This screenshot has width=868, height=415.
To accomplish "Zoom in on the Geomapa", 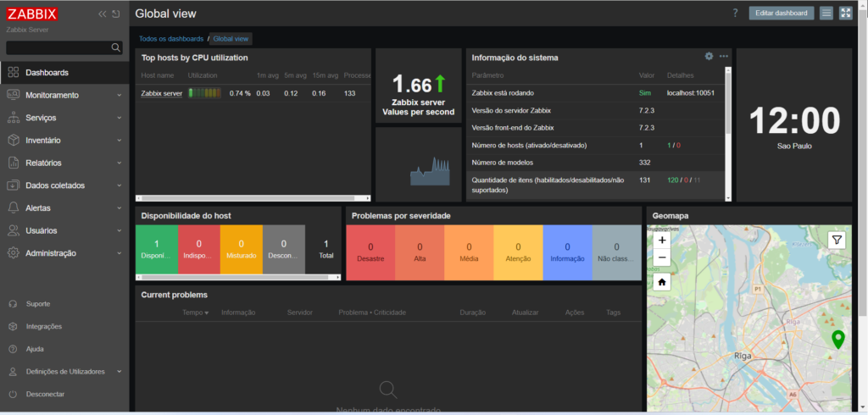I will [662, 241].
